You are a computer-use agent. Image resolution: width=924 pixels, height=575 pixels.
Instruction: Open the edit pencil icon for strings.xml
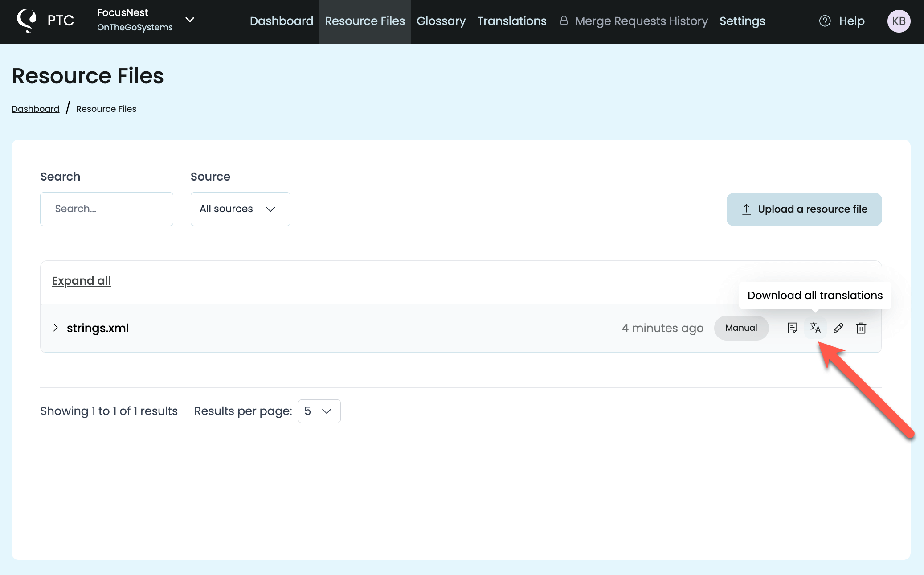[x=838, y=328]
